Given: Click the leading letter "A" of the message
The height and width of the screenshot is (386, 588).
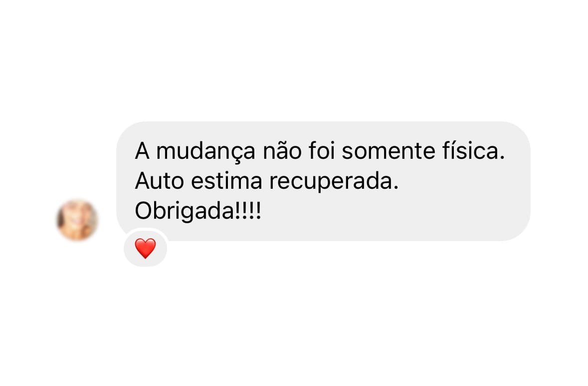Looking at the screenshot, I should coord(142,151).
